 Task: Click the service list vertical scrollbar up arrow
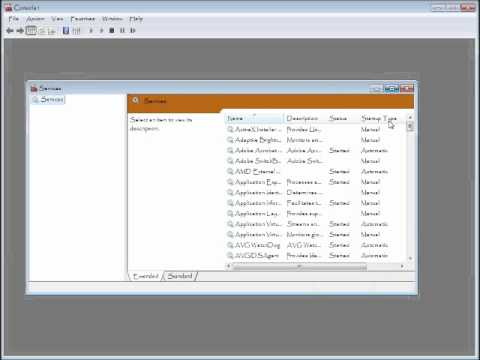[x=410, y=118]
